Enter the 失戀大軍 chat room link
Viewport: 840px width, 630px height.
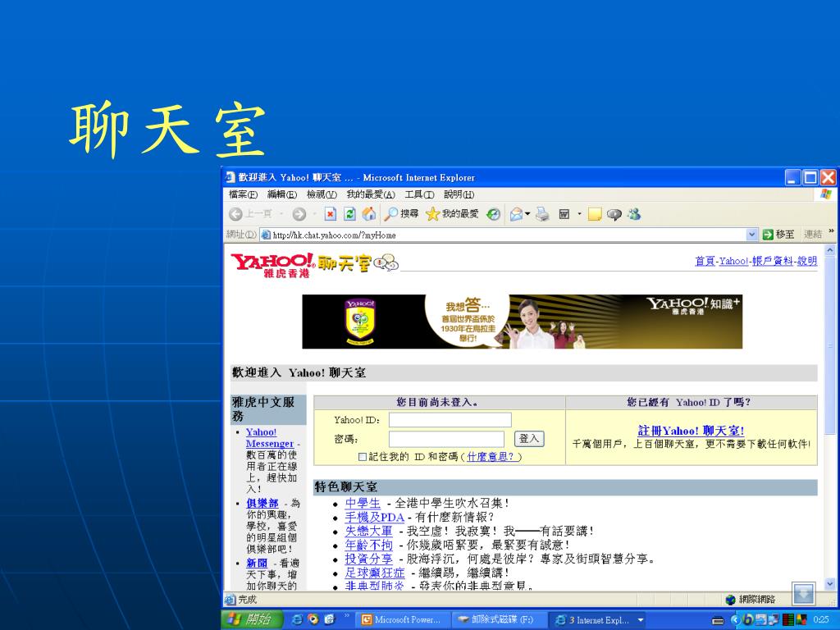pyautogui.click(x=368, y=532)
